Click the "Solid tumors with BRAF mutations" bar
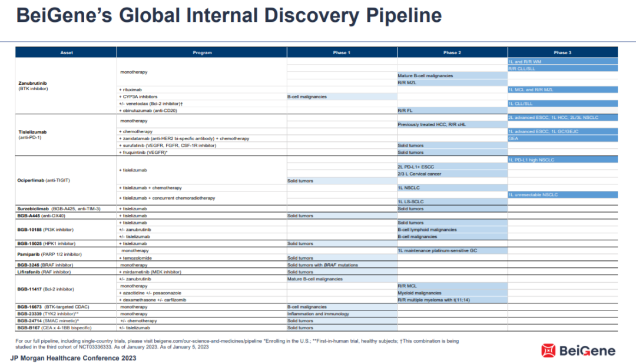Image resolution: width=636 pixels, height=364 pixels. (x=342, y=265)
